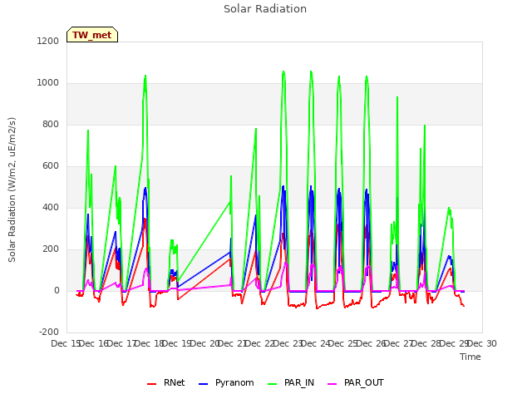532x399 pixels.
Task: Click the 800 y-axis tick label
Action: click(x=51, y=124)
